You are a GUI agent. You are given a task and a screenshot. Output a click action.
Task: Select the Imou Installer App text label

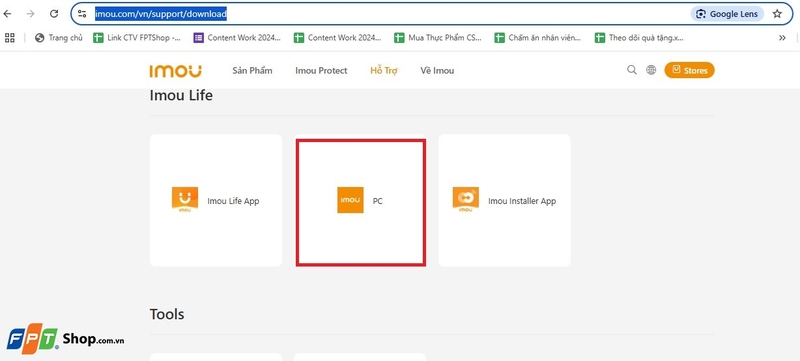522,201
